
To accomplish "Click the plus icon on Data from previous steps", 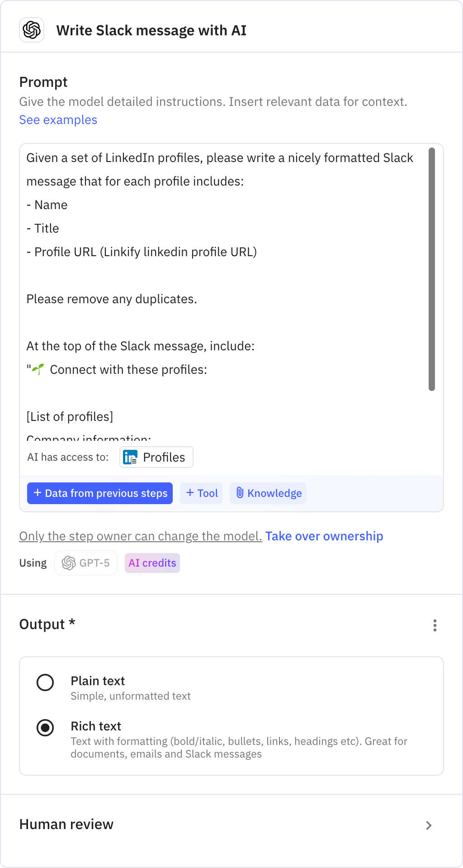I will 38,493.
